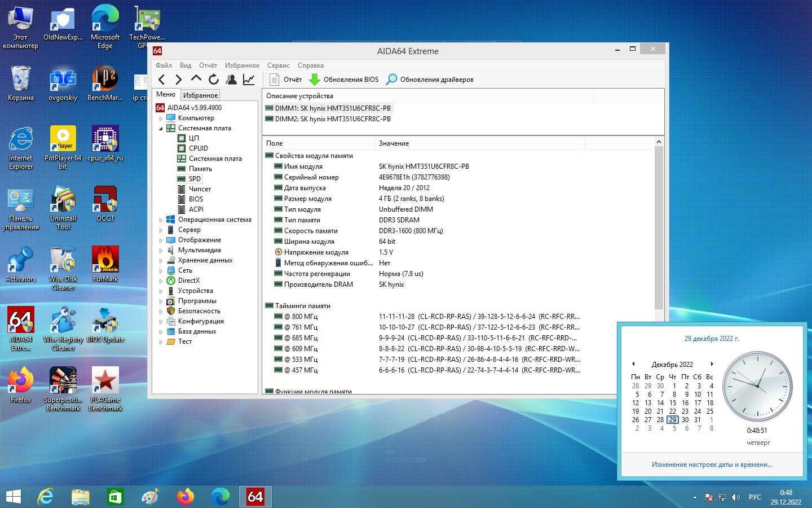Image resolution: width=812 pixels, height=508 pixels.
Task: Open File Explorer from the taskbar
Action: click(81, 497)
